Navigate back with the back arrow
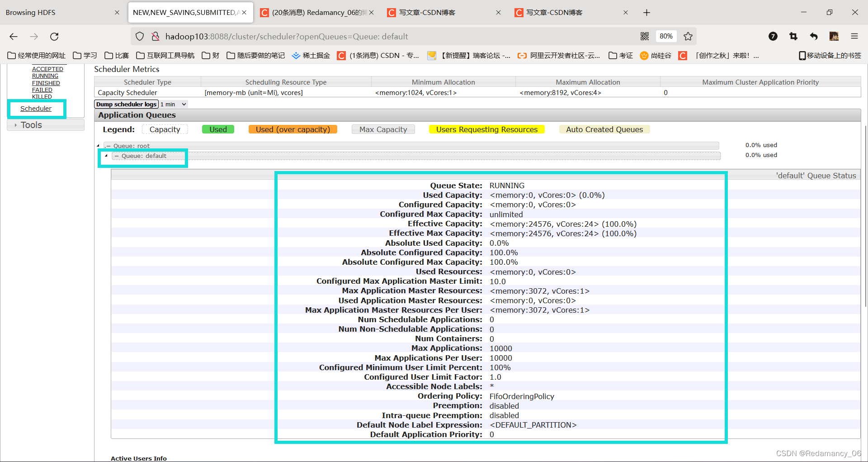The width and height of the screenshot is (868, 462). [13, 36]
